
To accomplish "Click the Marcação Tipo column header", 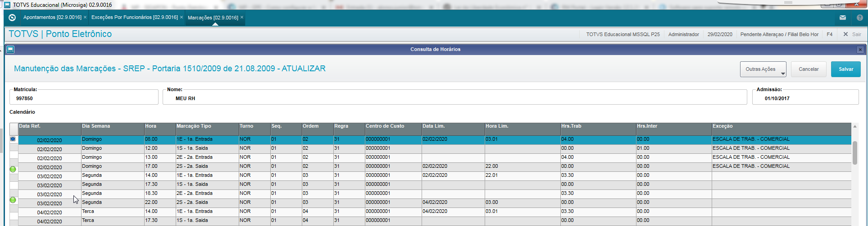I will 207,129.
